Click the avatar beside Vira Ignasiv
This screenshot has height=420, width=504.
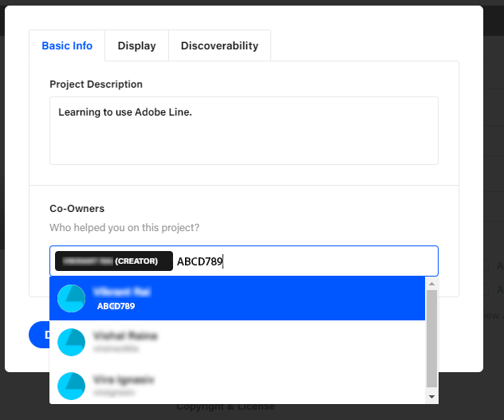tap(72, 385)
